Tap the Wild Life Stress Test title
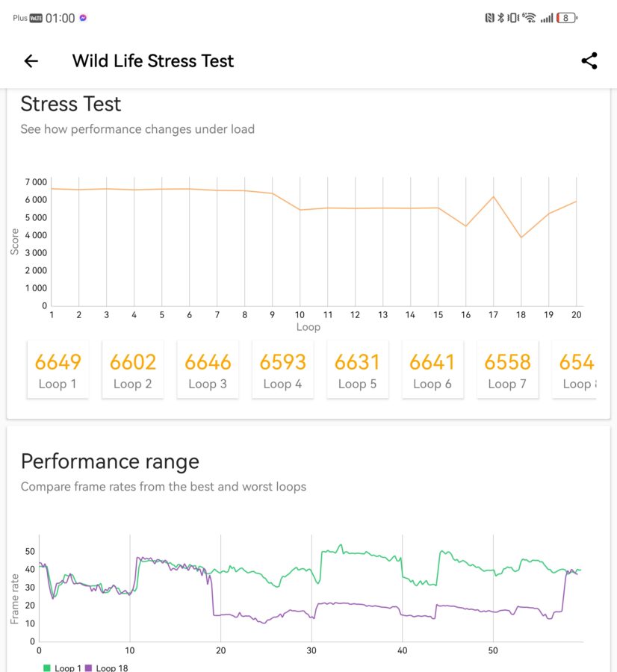The height and width of the screenshot is (672, 617). click(153, 61)
